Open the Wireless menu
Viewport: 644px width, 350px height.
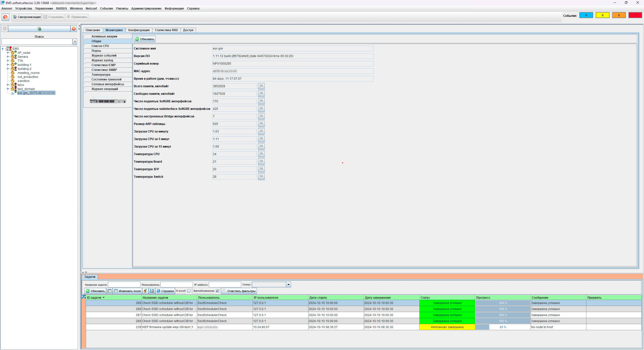point(76,9)
